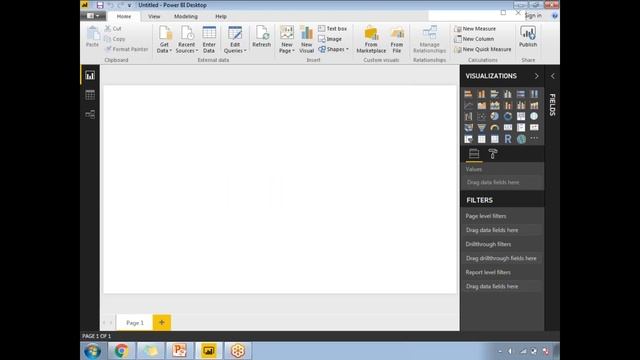Select the Donut chart visual
Screen dimensions: 640x360
pos(508,117)
